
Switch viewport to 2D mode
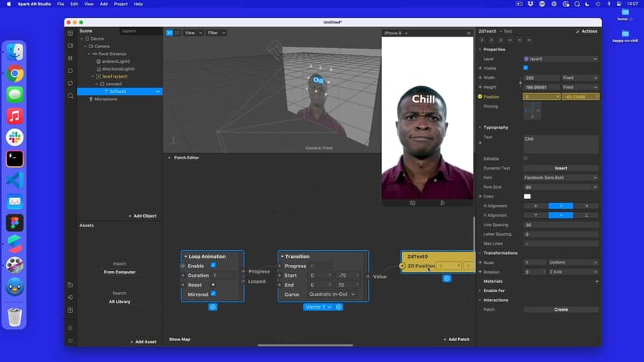177,33
